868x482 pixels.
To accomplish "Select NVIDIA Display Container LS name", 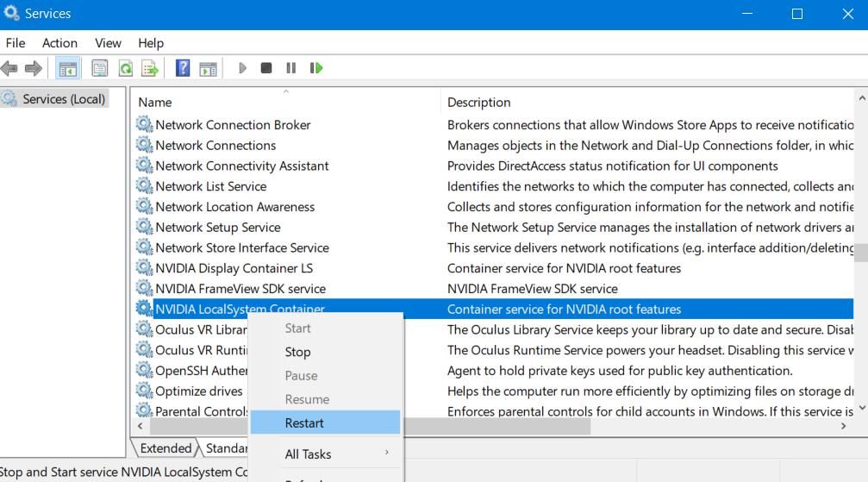I will click(x=234, y=268).
